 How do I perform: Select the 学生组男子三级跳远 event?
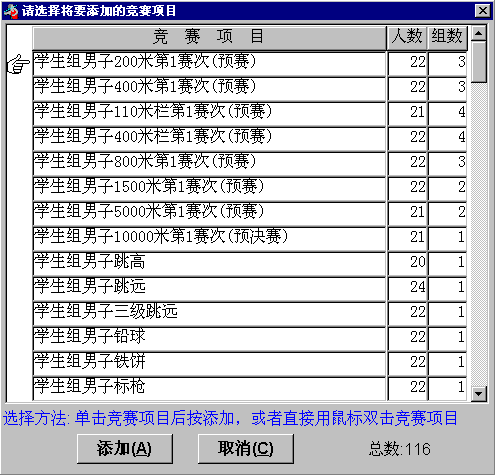(209, 314)
